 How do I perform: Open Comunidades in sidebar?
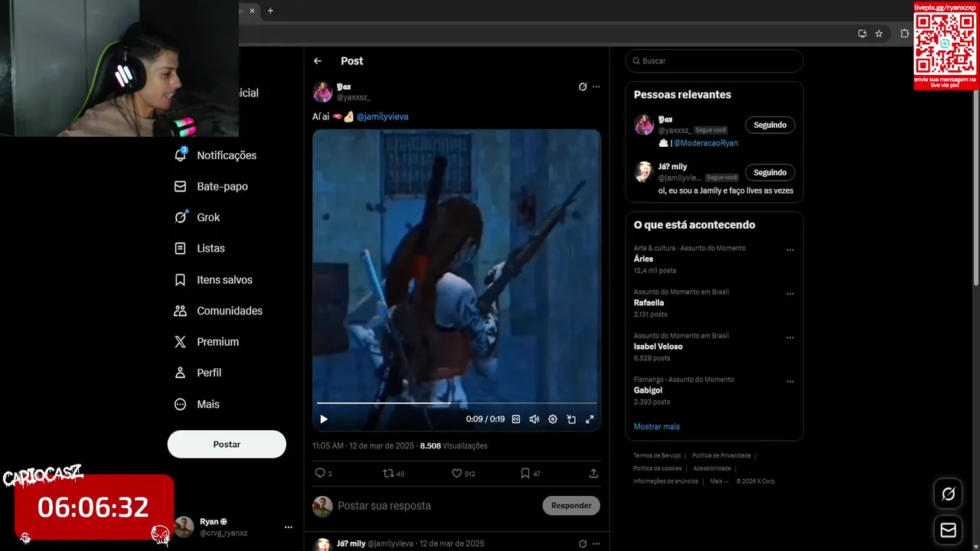click(x=218, y=311)
